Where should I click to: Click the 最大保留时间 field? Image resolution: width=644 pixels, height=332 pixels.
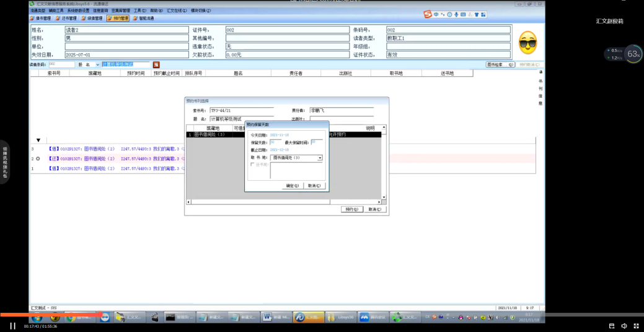pos(317,142)
